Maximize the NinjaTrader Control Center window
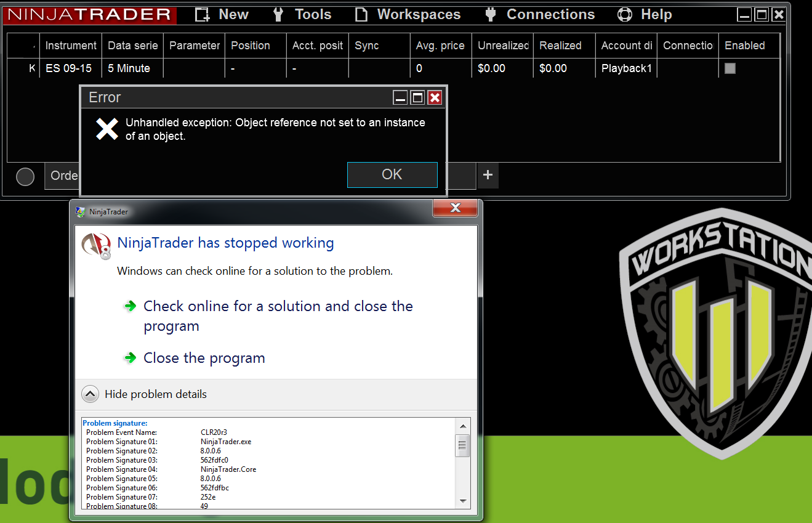This screenshot has width=812, height=523. pyautogui.click(x=762, y=15)
